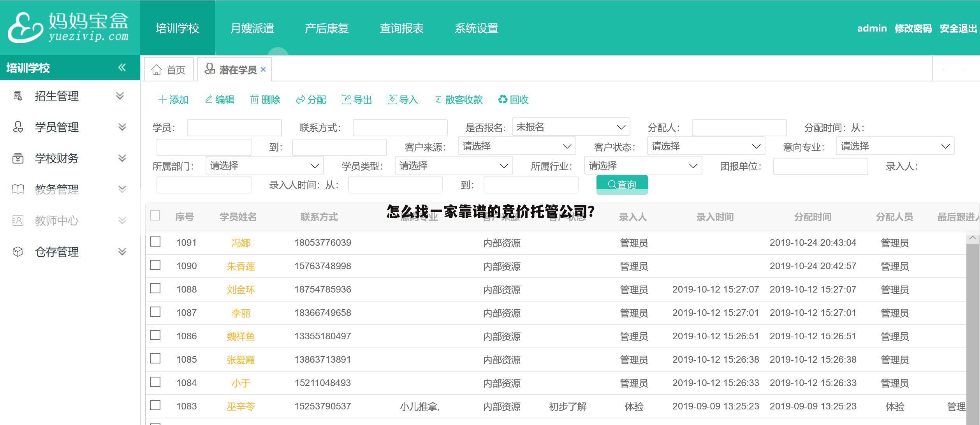Image resolution: width=980 pixels, height=425 pixels.
Task: Focus the 分配人 input field
Action: [x=739, y=128]
